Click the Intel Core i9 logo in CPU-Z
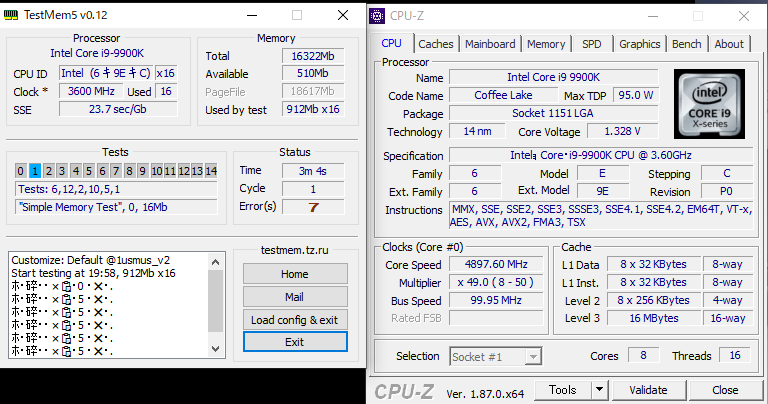The width and height of the screenshot is (768, 404). point(709,104)
